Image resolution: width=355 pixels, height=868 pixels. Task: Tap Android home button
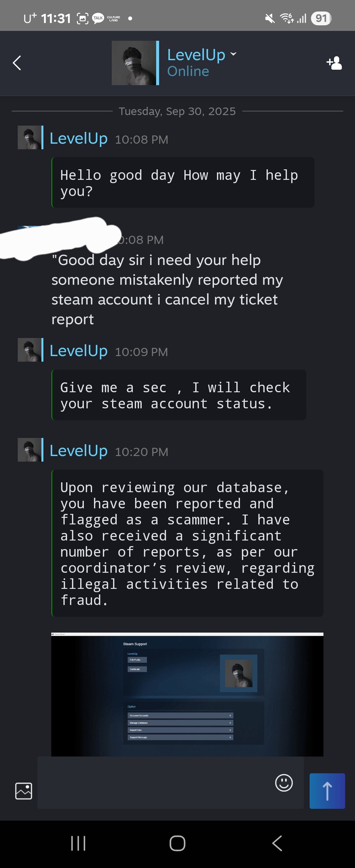click(x=177, y=843)
